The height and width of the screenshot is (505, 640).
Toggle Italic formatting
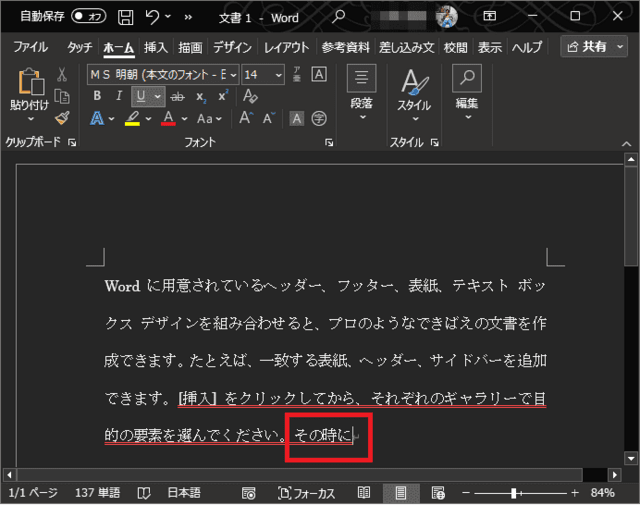click(x=119, y=97)
